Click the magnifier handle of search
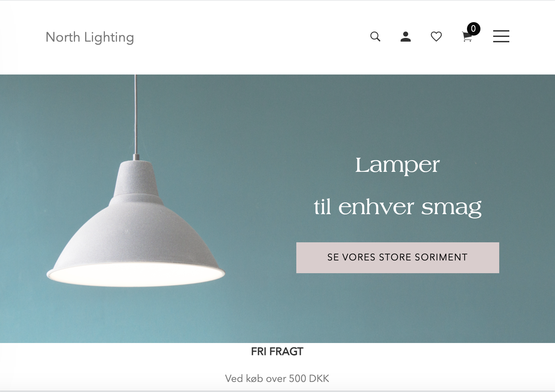The image size is (555, 392). 379,40
